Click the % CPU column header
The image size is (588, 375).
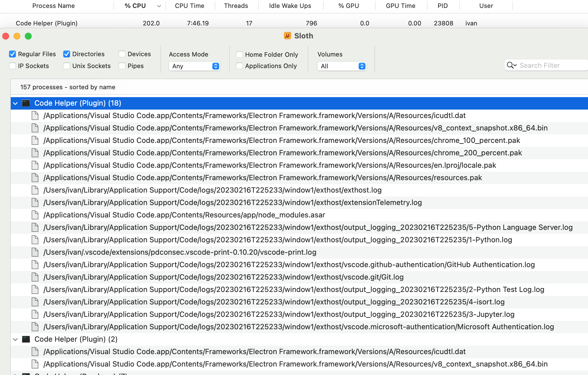pos(135,5)
